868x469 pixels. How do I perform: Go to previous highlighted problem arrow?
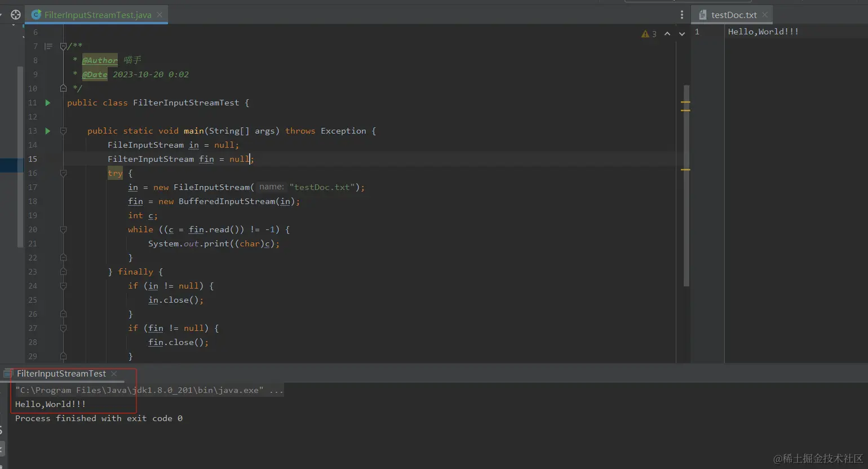click(667, 34)
